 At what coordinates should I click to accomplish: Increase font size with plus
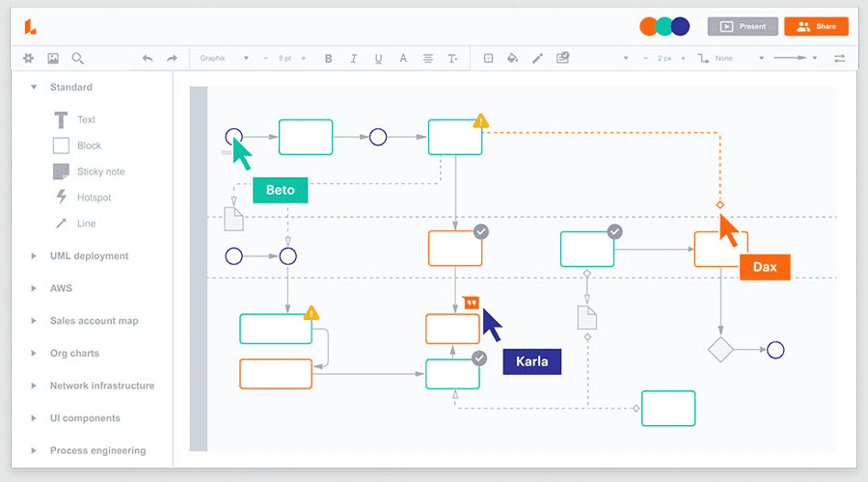coord(304,58)
